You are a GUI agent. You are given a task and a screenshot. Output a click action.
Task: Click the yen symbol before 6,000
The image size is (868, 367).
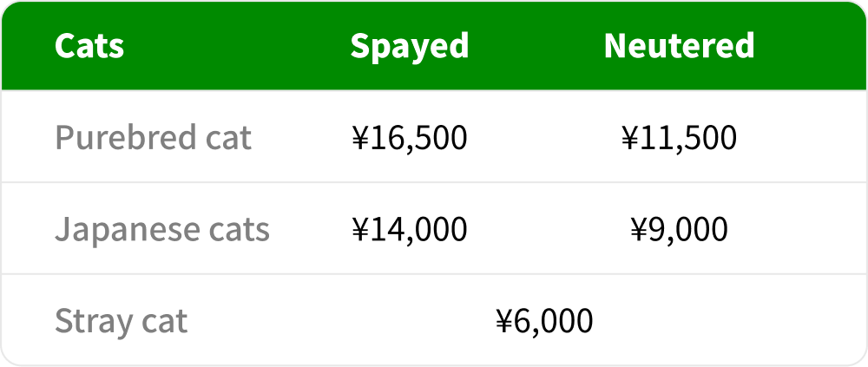(x=504, y=321)
